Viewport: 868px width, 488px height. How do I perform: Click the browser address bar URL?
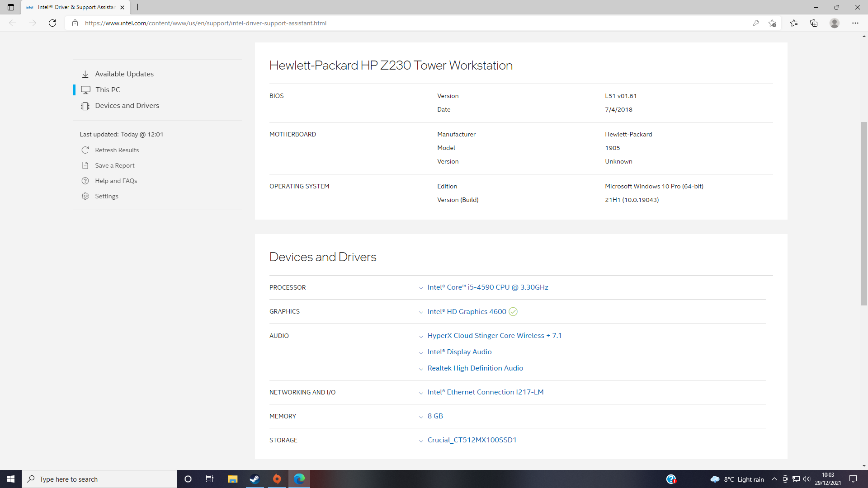coord(206,23)
